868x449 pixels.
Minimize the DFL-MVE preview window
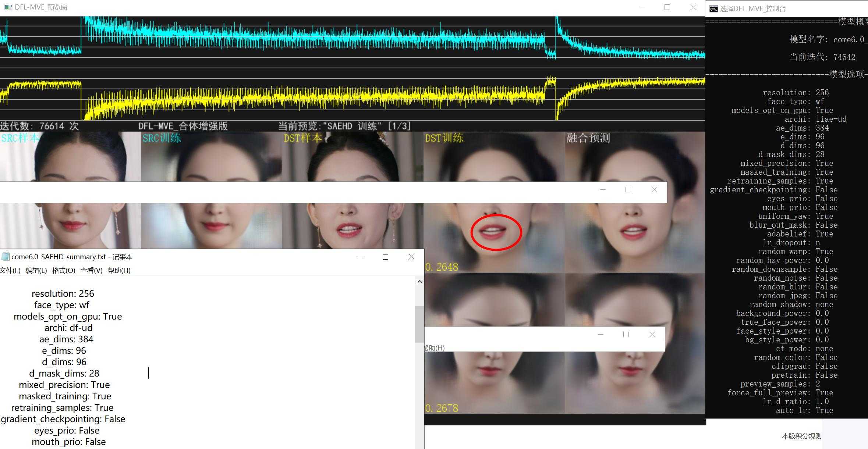point(642,7)
